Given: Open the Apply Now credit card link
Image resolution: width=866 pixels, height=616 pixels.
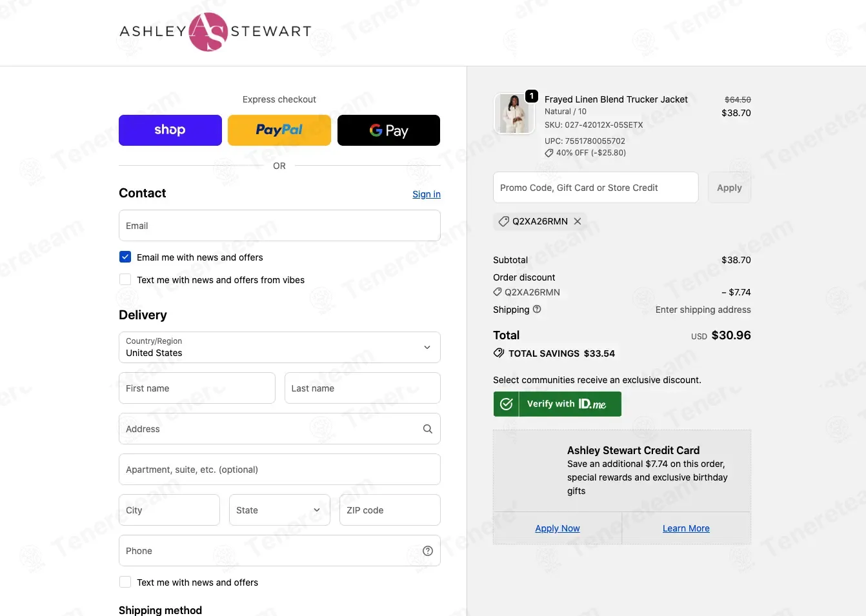Looking at the screenshot, I should click(558, 528).
